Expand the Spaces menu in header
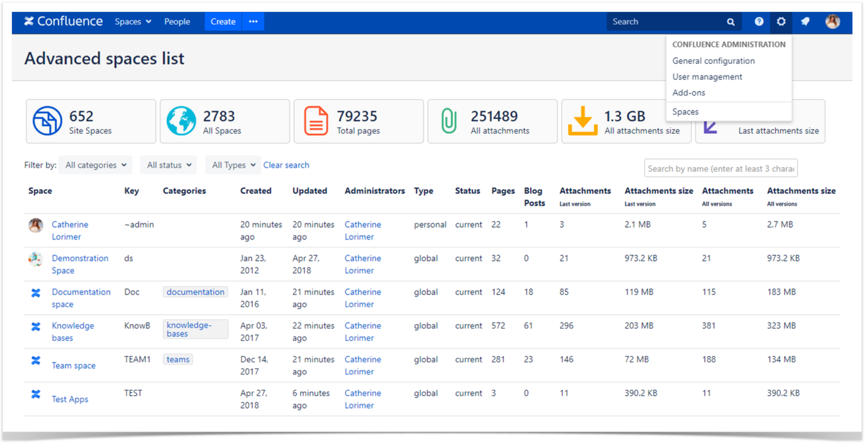The width and height of the screenshot is (868, 445). click(x=133, y=21)
